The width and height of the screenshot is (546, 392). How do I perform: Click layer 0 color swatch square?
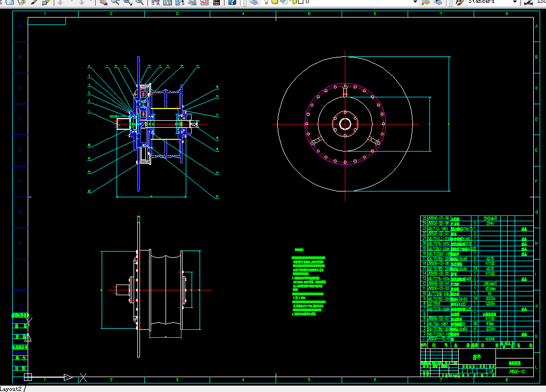tap(301, 2)
